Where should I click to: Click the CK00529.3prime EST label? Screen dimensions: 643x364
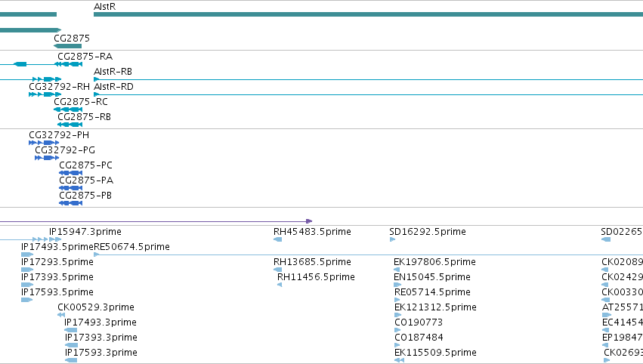pos(96,307)
